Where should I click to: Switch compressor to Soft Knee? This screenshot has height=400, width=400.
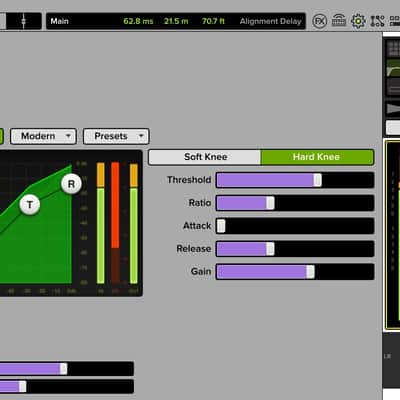coord(205,157)
